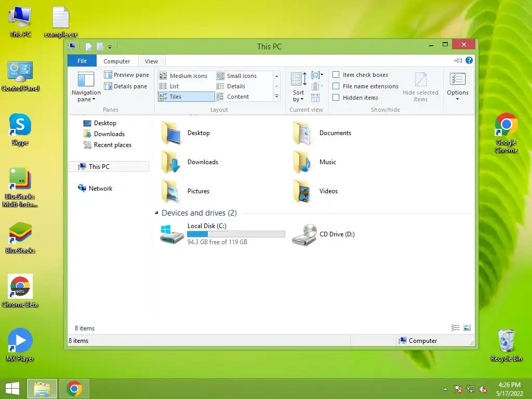This screenshot has width=532, height=399.
Task: Click File Explorer on the taskbar
Action: 42,389
